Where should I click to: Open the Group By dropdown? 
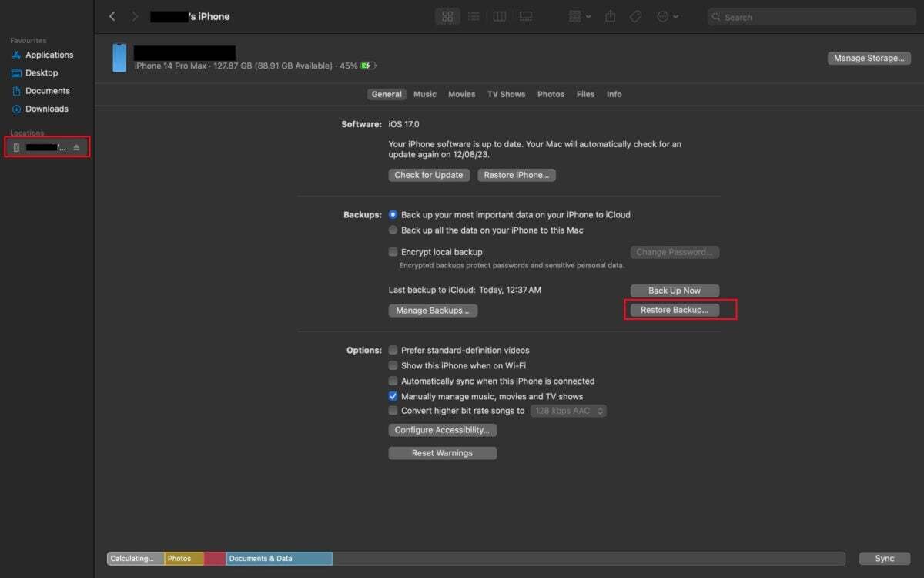(x=579, y=16)
